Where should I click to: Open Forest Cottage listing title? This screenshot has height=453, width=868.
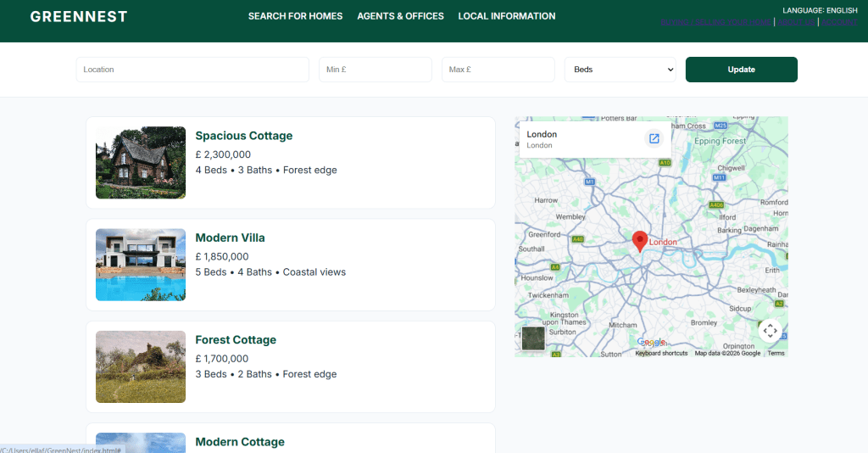click(x=236, y=339)
